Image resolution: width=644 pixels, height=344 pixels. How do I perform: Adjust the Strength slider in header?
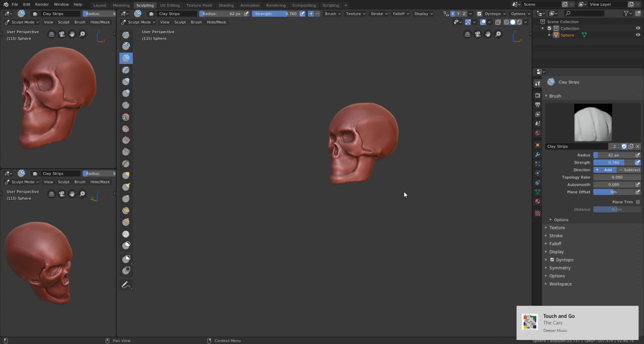[x=275, y=14]
